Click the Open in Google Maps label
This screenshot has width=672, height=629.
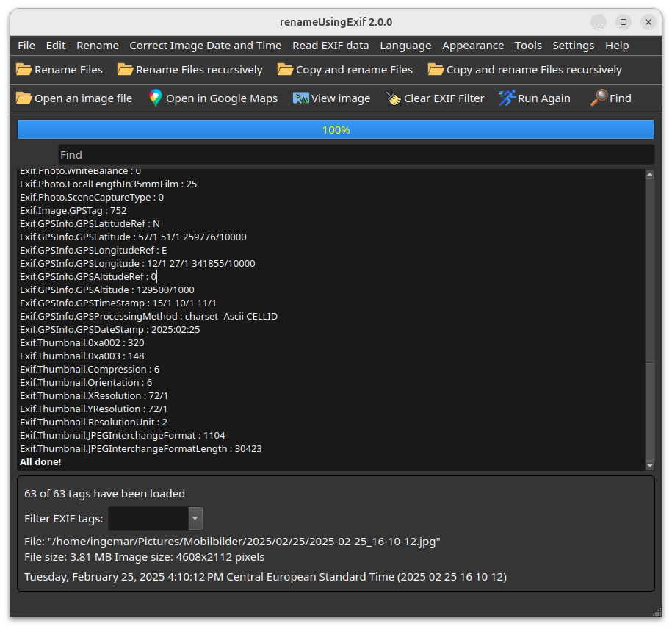[222, 98]
